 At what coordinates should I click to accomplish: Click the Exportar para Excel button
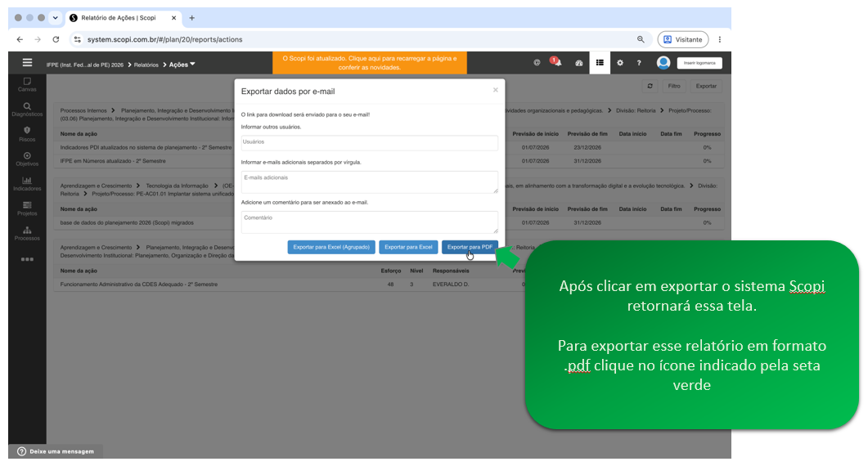[x=408, y=247]
